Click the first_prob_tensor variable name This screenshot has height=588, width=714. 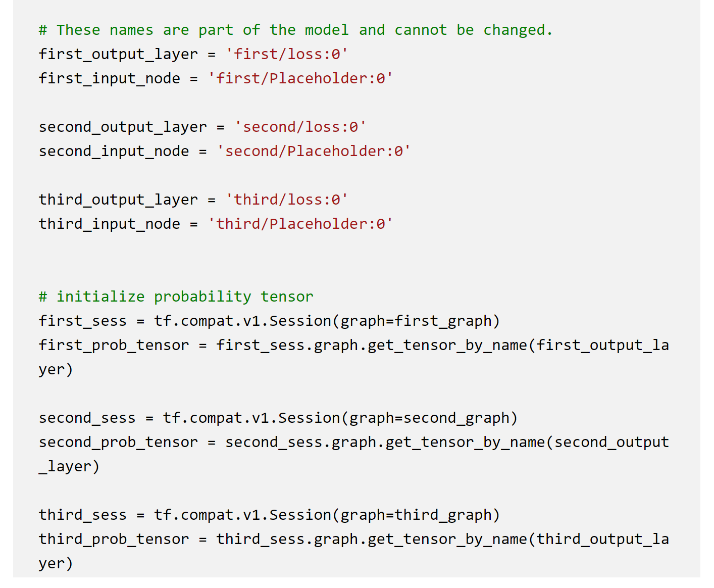pyautogui.click(x=114, y=345)
